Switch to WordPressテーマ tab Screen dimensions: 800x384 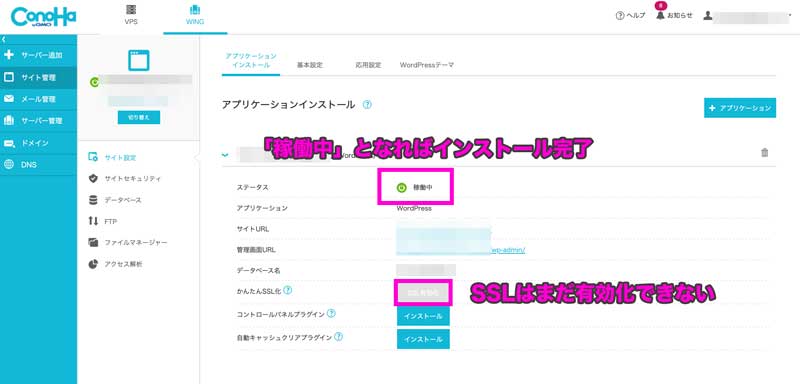(x=427, y=65)
